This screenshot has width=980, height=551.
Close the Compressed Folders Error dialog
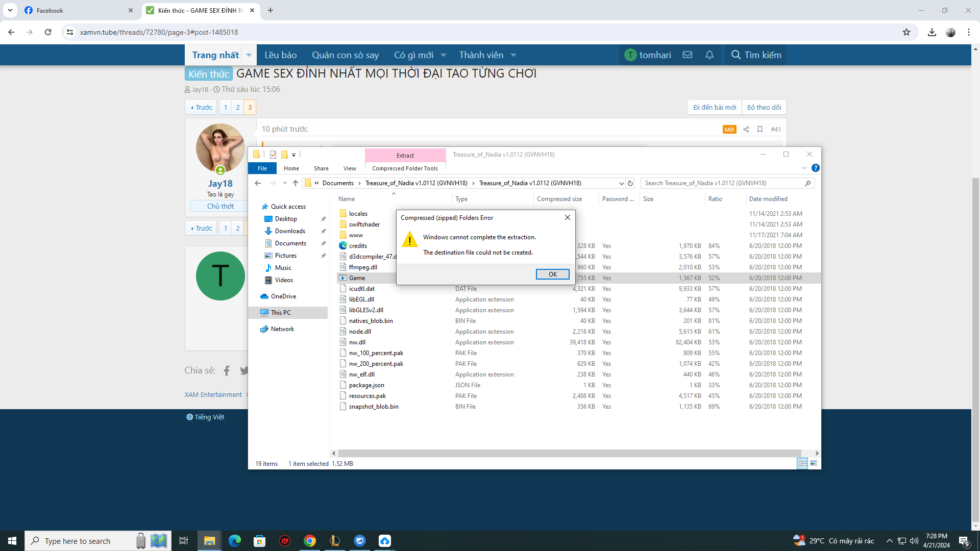(567, 217)
